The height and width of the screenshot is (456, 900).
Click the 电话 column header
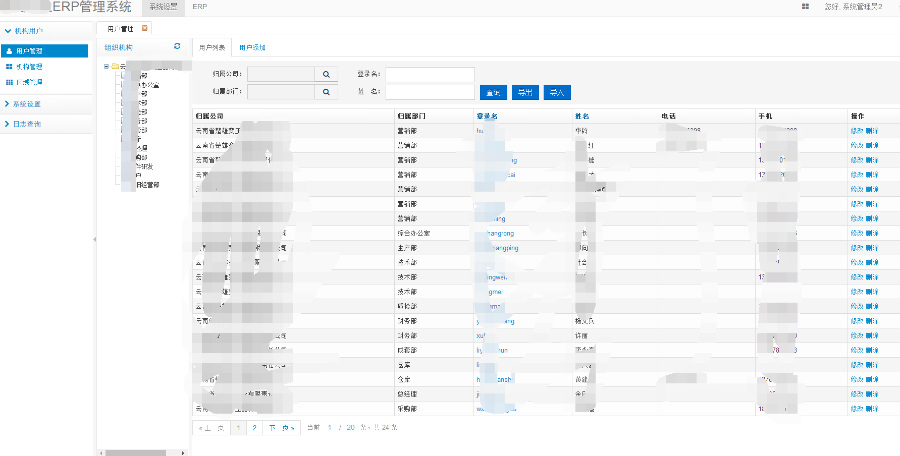coord(669,116)
